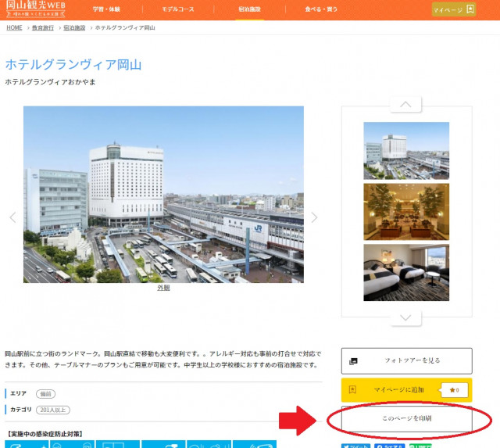Click the ホテルグランヴィア岡山 heading

(73, 65)
